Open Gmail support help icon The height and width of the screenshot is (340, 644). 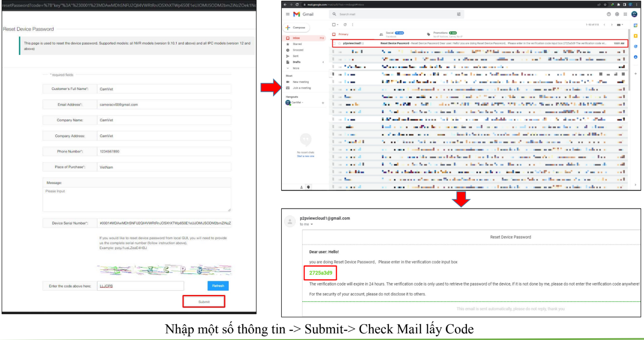[609, 14]
